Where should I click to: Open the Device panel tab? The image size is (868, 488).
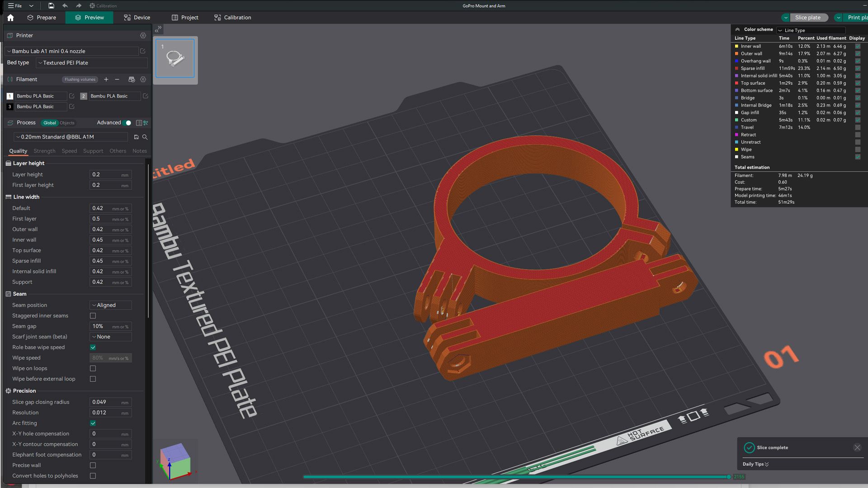click(x=142, y=17)
